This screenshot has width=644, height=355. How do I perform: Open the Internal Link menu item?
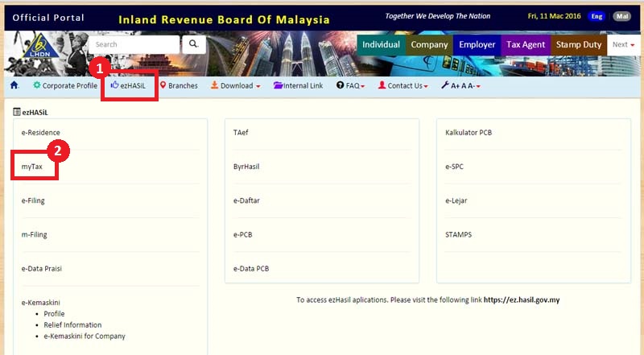[x=303, y=85]
